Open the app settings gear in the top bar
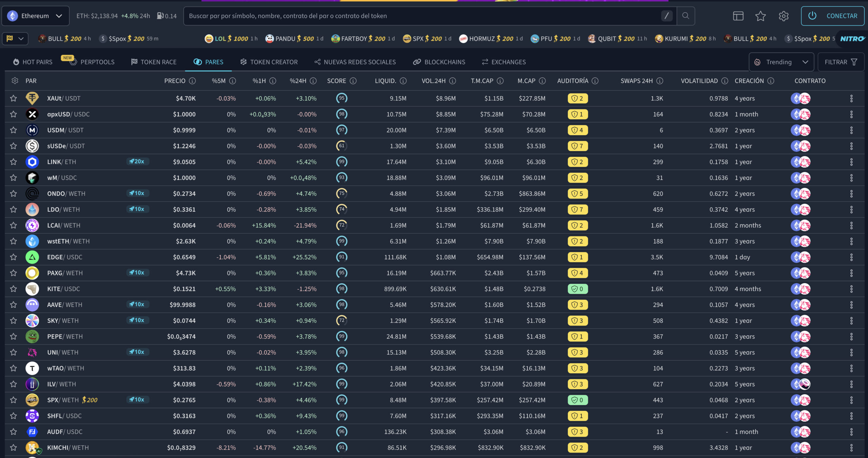Screen dimensions: 868x458 point(784,16)
